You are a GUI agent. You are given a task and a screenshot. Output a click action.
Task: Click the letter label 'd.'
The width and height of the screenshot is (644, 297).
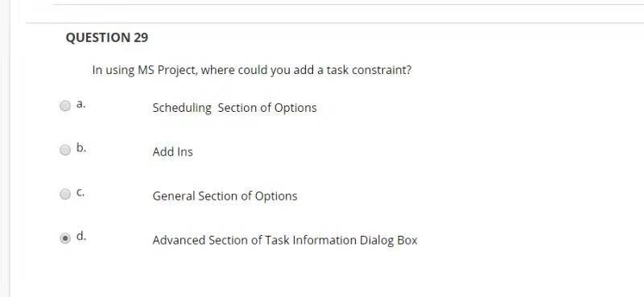pos(81,236)
